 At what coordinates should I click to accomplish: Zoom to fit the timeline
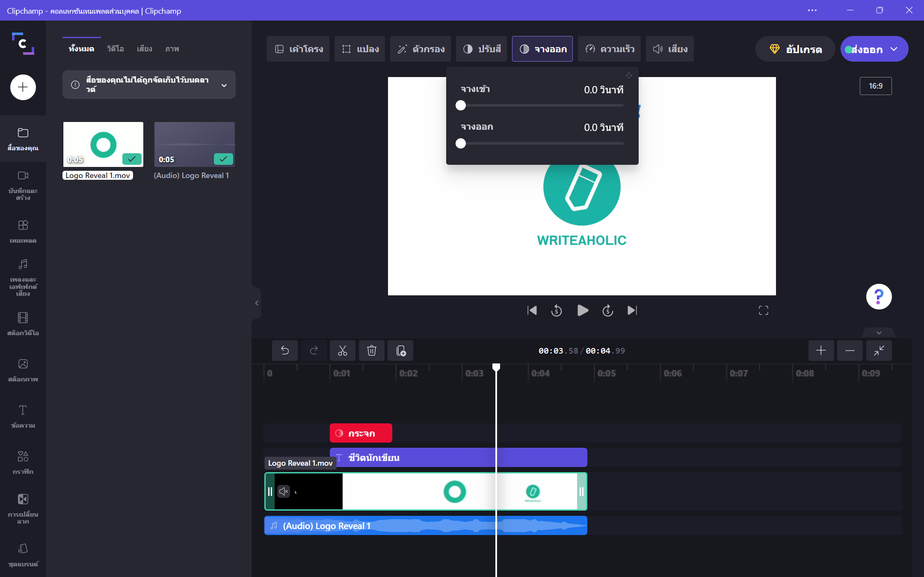pyautogui.click(x=879, y=351)
